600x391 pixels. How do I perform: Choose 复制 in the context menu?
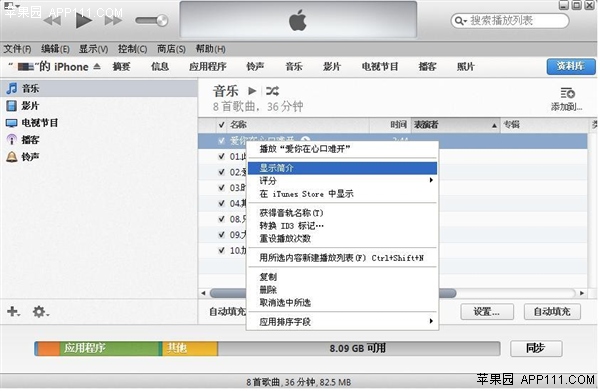point(342,277)
